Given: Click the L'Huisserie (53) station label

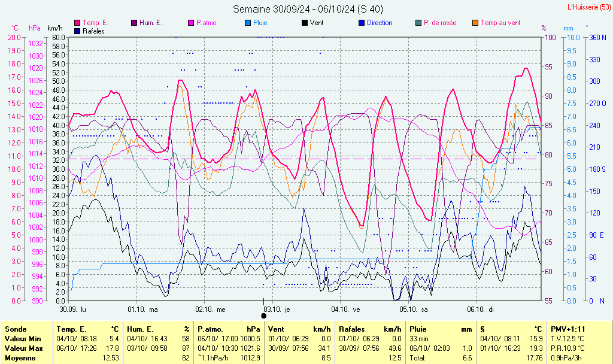Looking at the screenshot, I should [x=589, y=7].
